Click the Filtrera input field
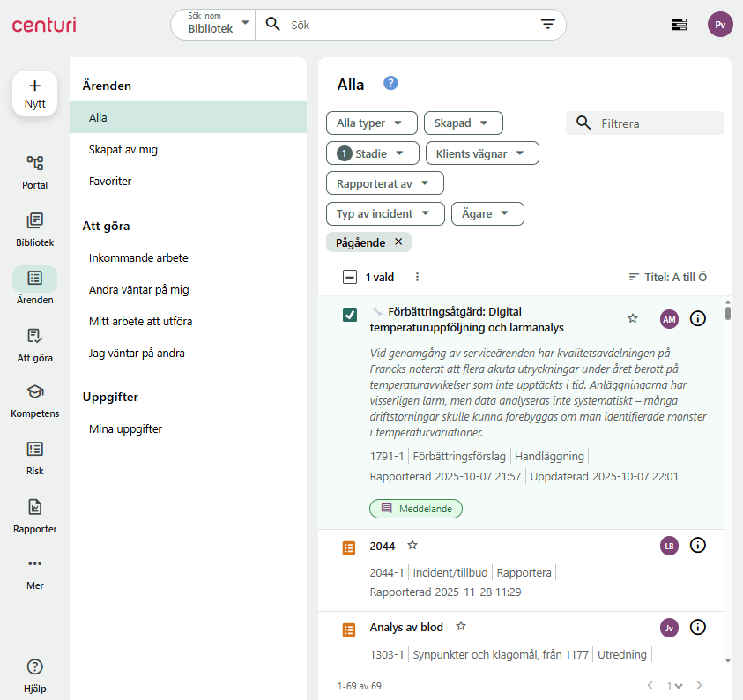This screenshot has width=743, height=700. tap(657, 123)
